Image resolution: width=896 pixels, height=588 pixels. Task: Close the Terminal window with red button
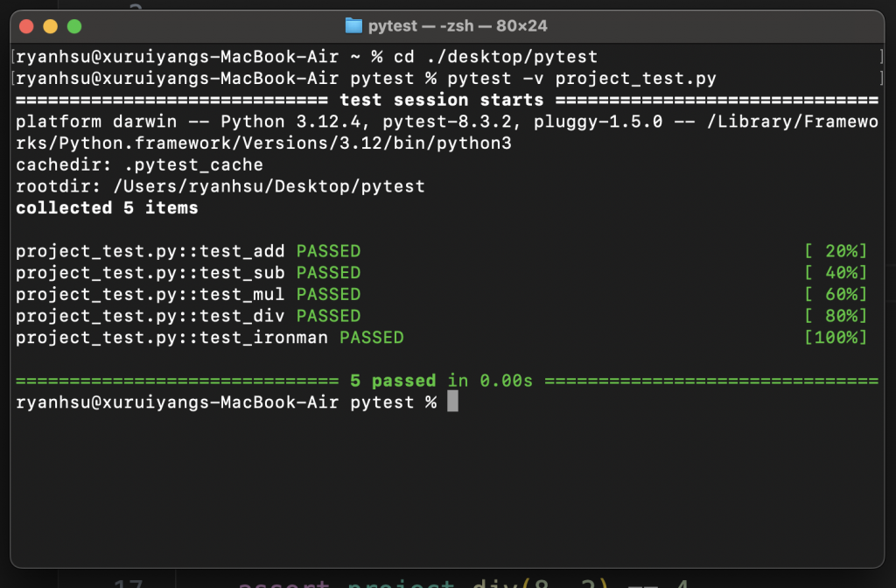pos(26,26)
